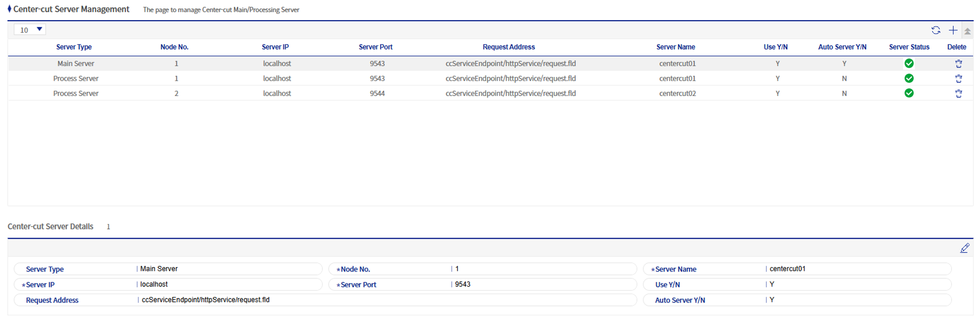Click the plus icon to add server
Image resolution: width=980 pixels, height=324 pixels.
(953, 30)
